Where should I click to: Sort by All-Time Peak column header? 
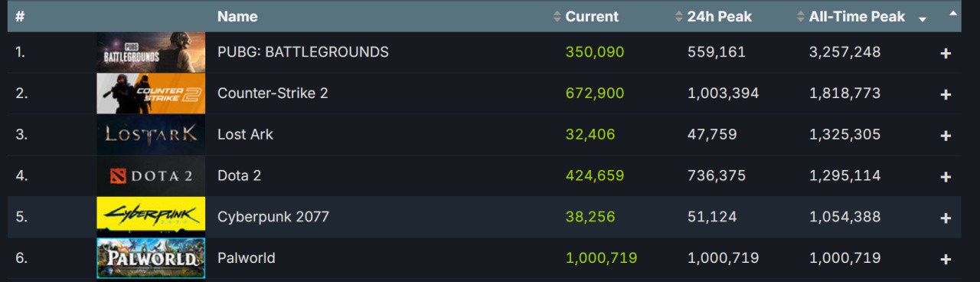point(857,16)
